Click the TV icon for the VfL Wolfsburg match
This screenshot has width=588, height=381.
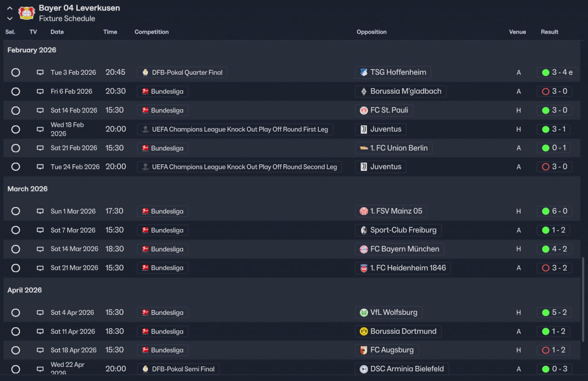(x=40, y=313)
